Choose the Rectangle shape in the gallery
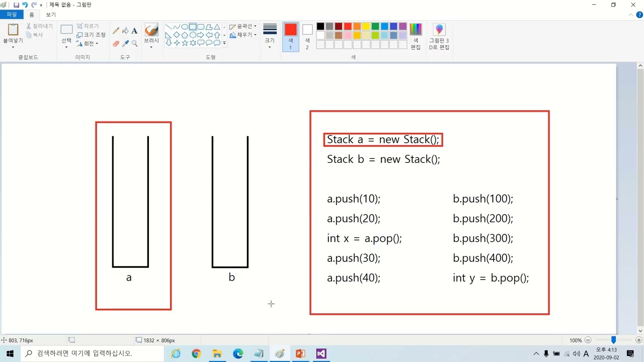This screenshot has height=362, width=644. 193,27
